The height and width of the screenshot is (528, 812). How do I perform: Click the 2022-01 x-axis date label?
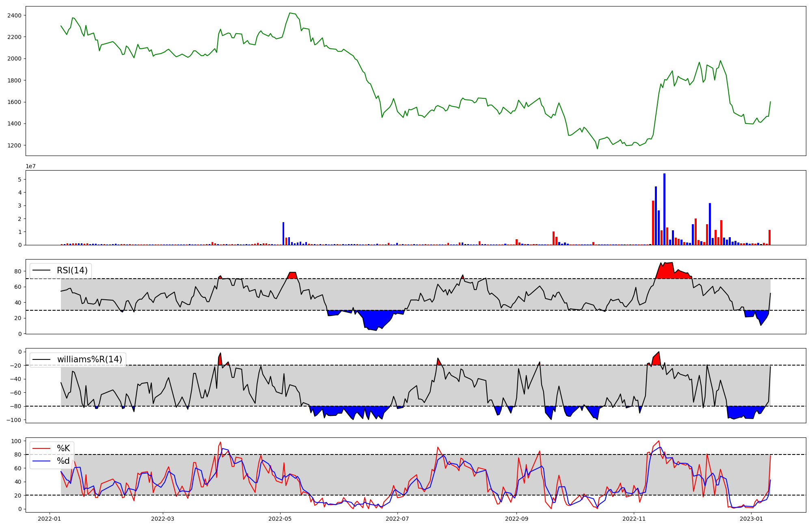click(50, 519)
